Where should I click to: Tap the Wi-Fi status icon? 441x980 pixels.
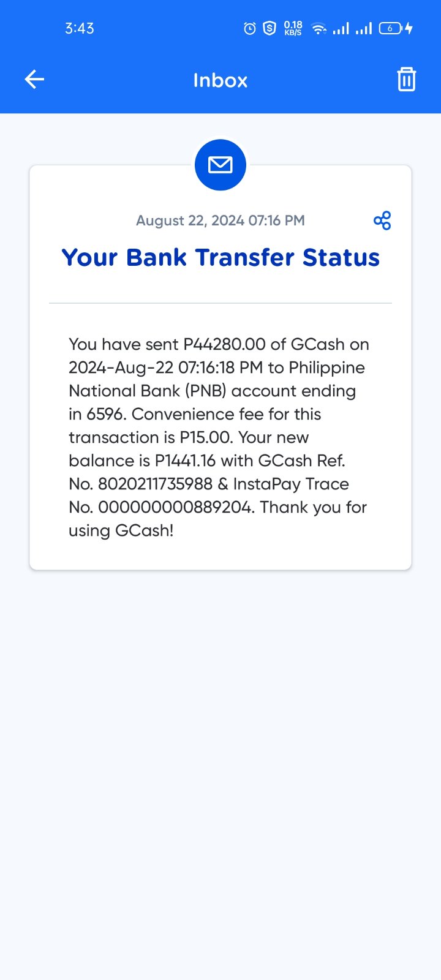[x=318, y=28]
